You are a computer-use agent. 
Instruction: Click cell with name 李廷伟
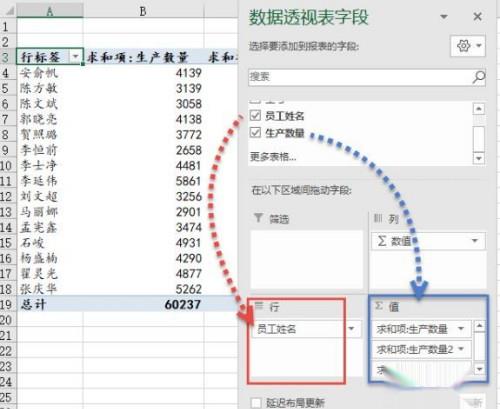(x=50, y=181)
